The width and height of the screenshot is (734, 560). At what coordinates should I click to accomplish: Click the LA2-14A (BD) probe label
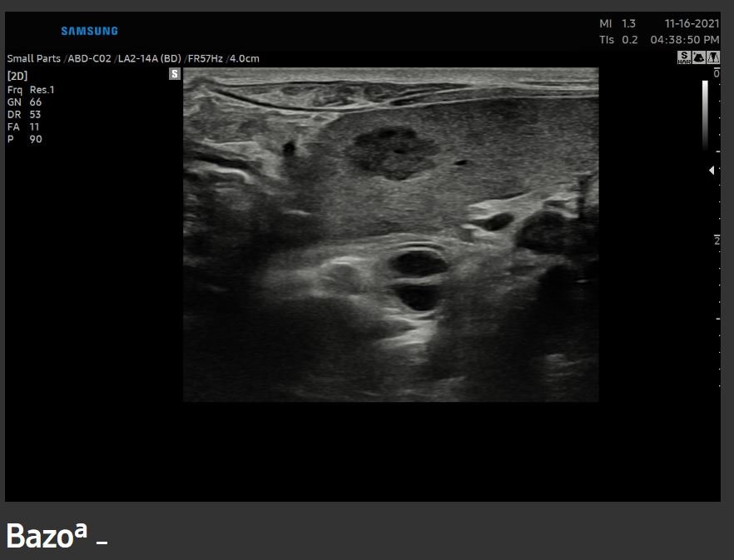click(149, 58)
